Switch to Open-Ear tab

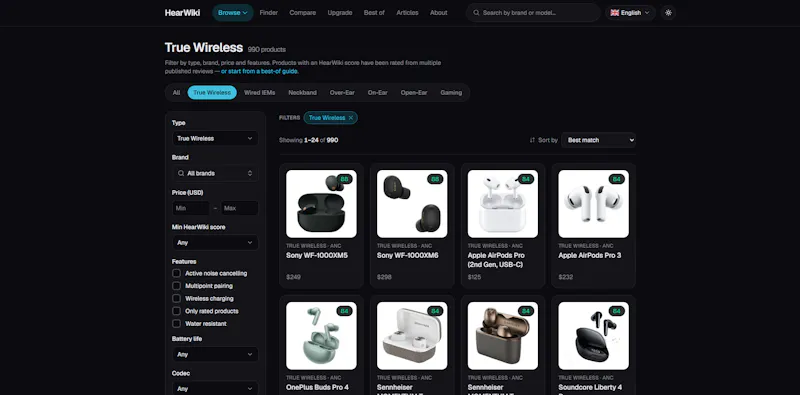point(414,93)
